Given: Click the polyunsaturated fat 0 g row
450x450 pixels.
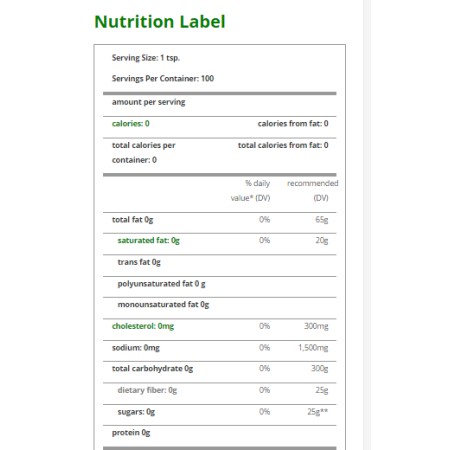Looking at the screenshot, I should click(220, 287).
